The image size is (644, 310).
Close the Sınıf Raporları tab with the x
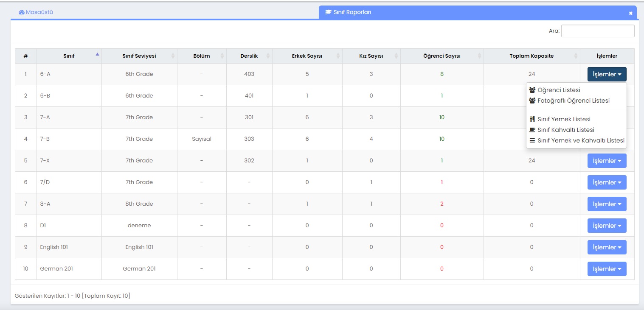point(630,13)
